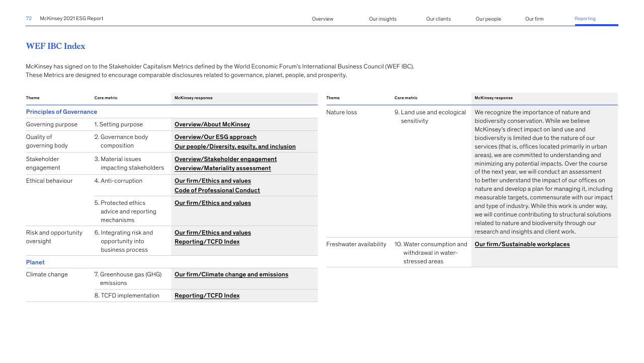Click the Governing purpose theme cell

(52, 124)
